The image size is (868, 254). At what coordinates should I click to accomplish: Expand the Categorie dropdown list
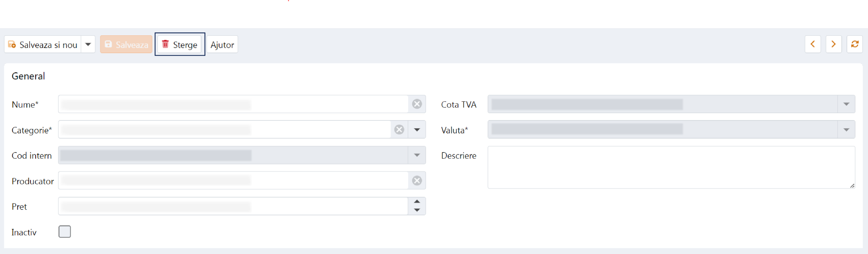417,130
